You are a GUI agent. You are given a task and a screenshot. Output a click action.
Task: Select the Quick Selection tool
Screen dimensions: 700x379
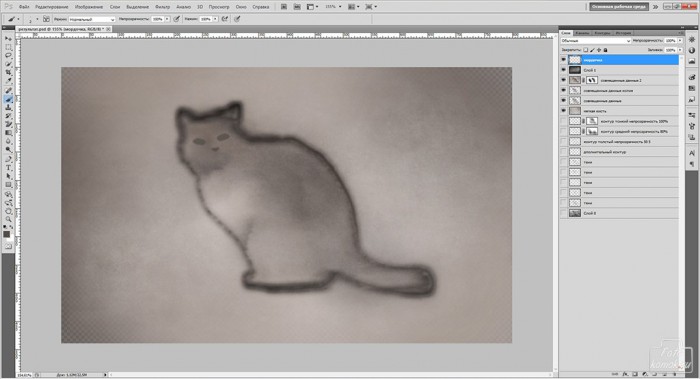point(8,64)
